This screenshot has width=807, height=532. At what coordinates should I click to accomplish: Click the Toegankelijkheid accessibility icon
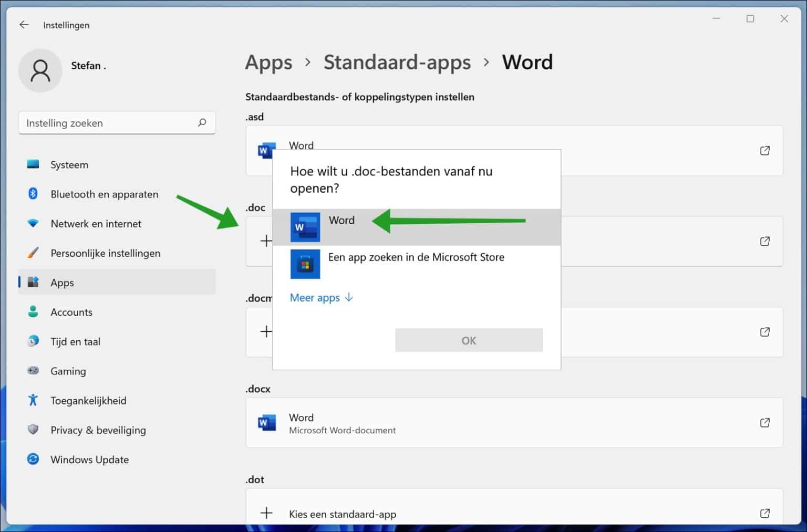coord(33,400)
